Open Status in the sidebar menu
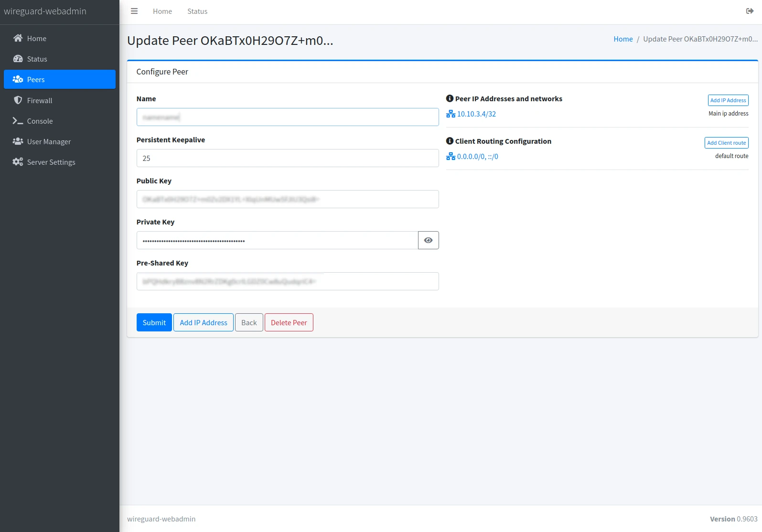Viewport: 762px width, 532px height. tap(60, 59)
